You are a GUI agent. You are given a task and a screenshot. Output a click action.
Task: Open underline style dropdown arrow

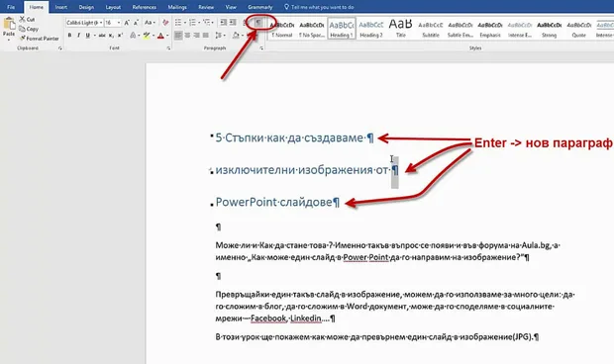(x=94, y=36)
